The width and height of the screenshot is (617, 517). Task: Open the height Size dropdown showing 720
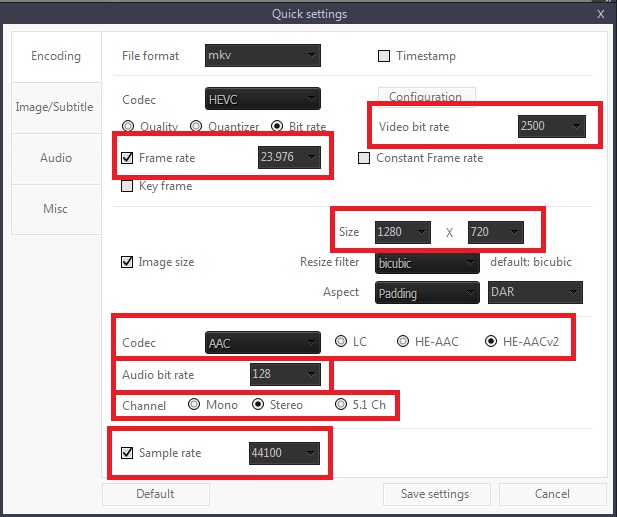coord(496,232)
